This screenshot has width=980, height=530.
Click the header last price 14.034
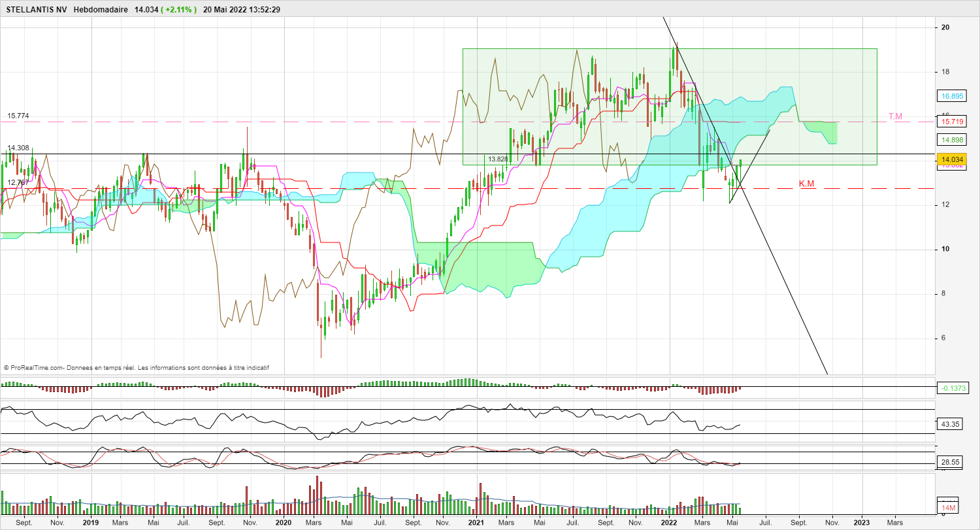(146, 10)
